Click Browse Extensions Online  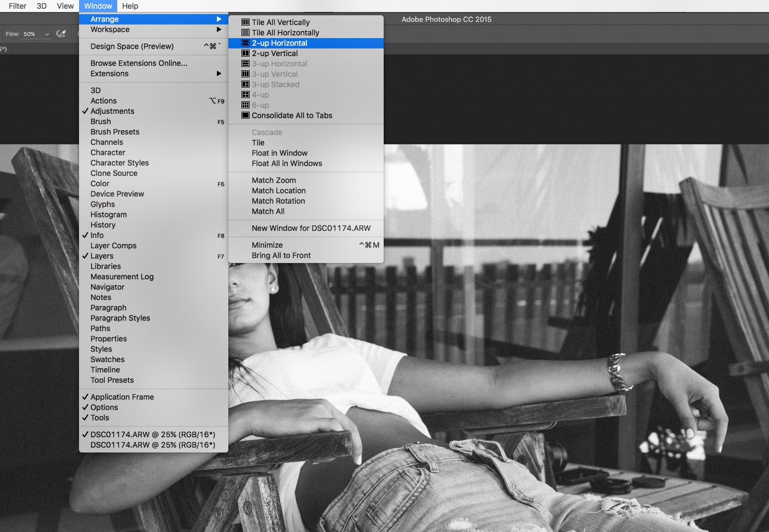point(138,63)
